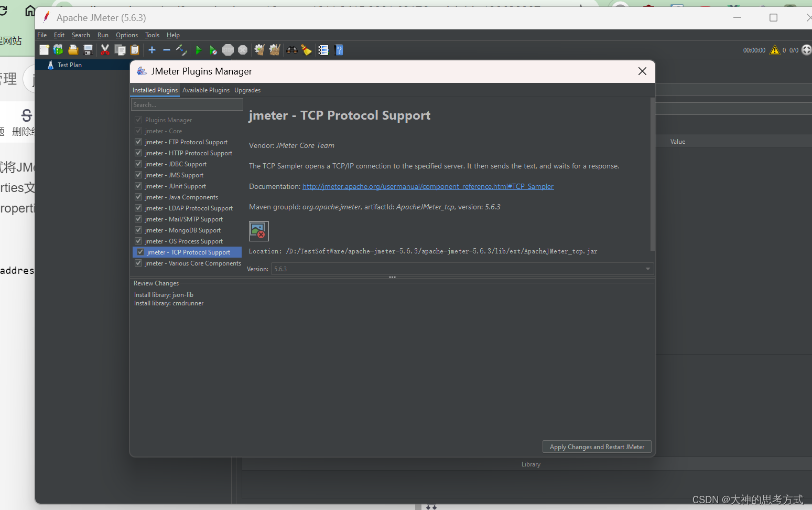Open the File menu

coord(42,35)
